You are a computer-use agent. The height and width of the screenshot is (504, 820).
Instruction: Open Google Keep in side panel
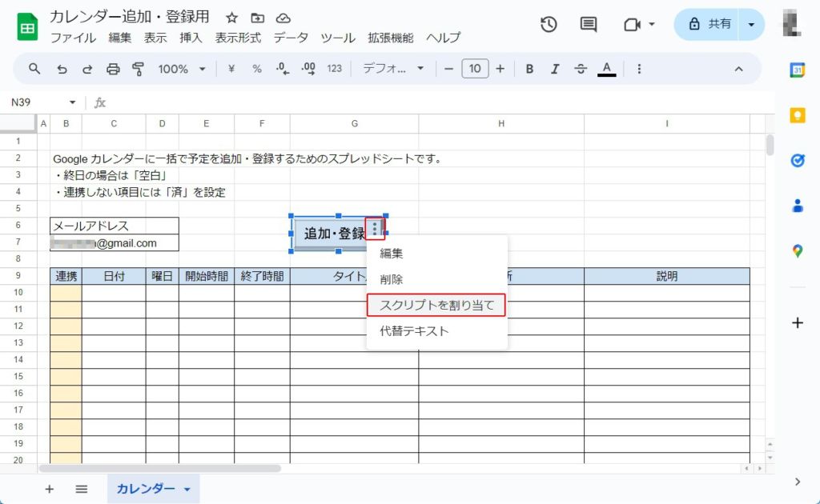(797, 114)
